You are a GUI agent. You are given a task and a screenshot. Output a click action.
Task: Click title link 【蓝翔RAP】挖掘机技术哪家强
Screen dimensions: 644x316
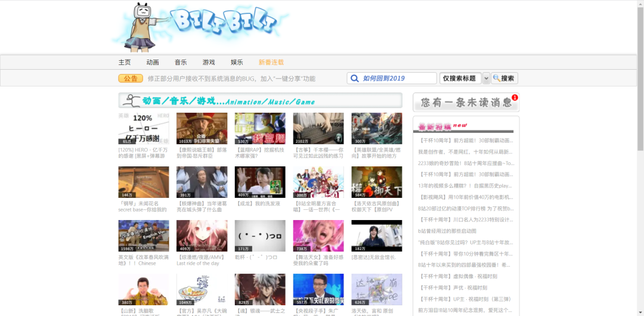tap(260, 153)
